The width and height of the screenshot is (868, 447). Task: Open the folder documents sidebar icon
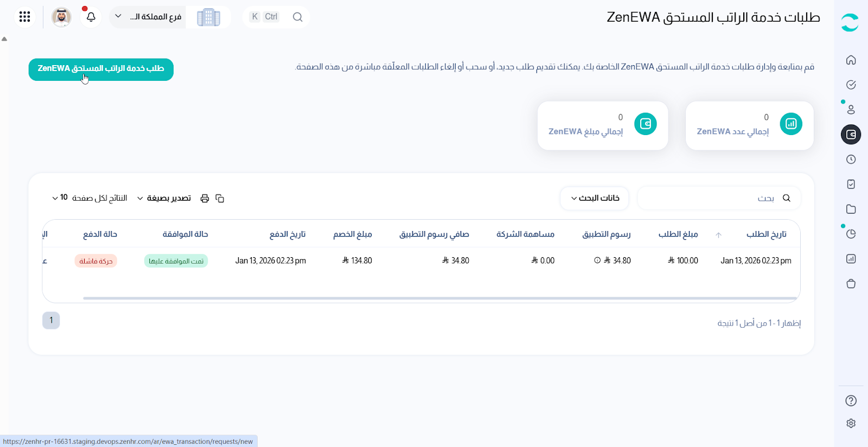coord(851,209)
